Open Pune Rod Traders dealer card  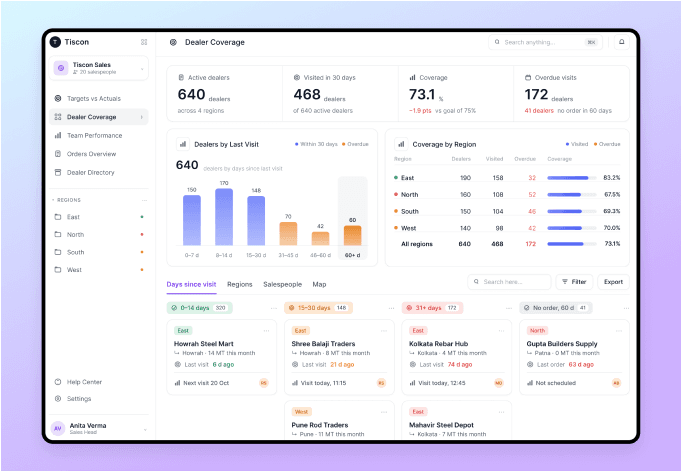click(x=339, y=420)
